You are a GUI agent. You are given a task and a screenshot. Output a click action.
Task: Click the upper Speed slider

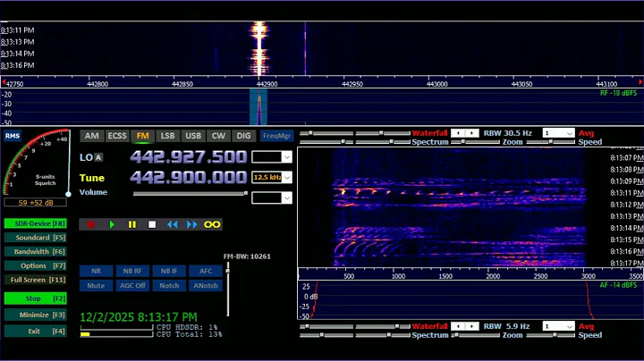[550, 142]
